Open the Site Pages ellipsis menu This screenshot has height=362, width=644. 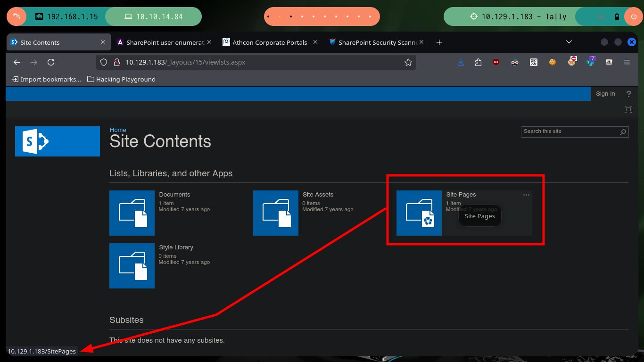pos(527,195)
